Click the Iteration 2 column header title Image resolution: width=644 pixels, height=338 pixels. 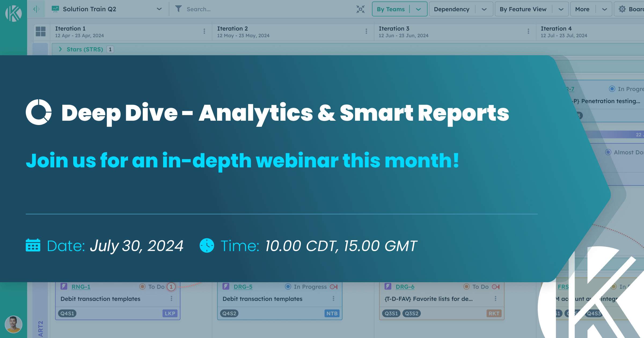tap(232, 28)
